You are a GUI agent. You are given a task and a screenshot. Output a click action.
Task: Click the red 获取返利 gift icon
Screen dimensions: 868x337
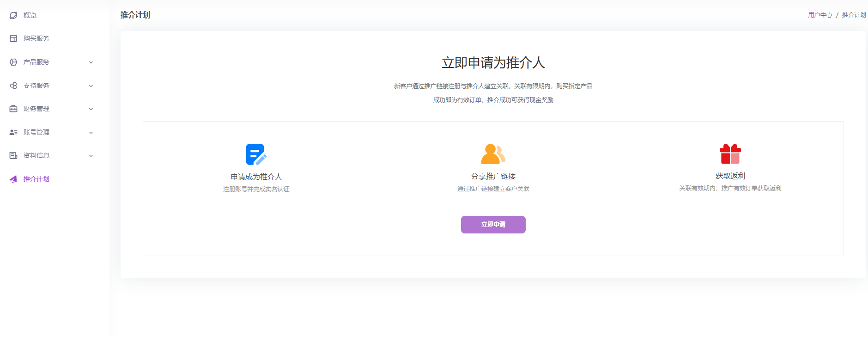pos(730,153)
